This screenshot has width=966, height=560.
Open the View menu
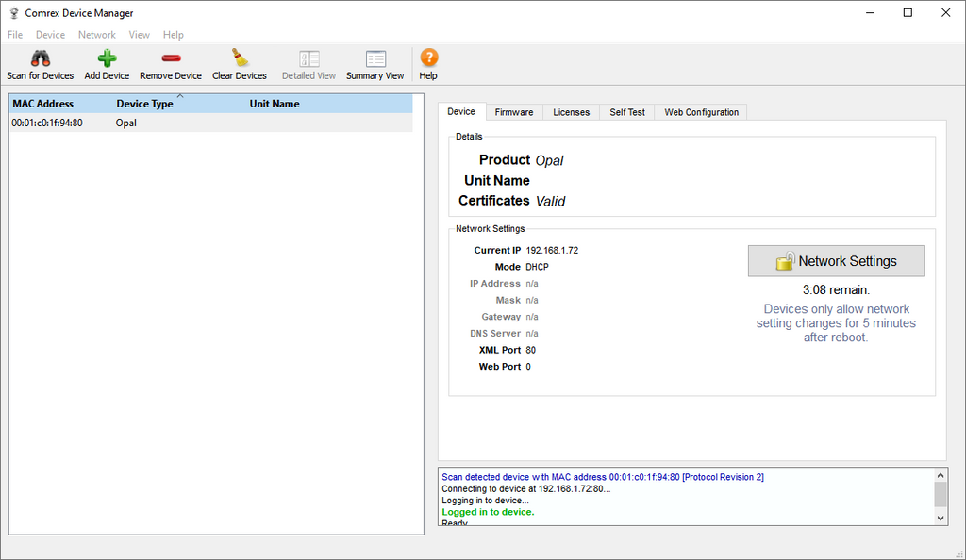pyautogui.click(x=140, y=35)
